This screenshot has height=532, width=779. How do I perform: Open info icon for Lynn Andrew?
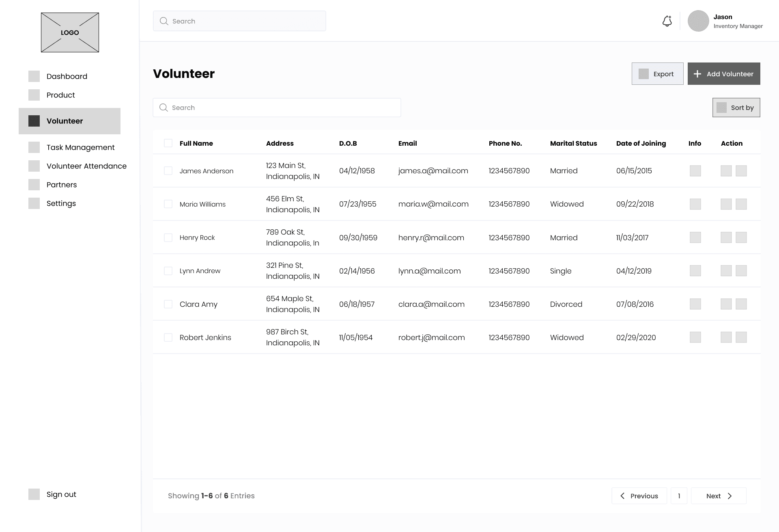tap(695, 271)
